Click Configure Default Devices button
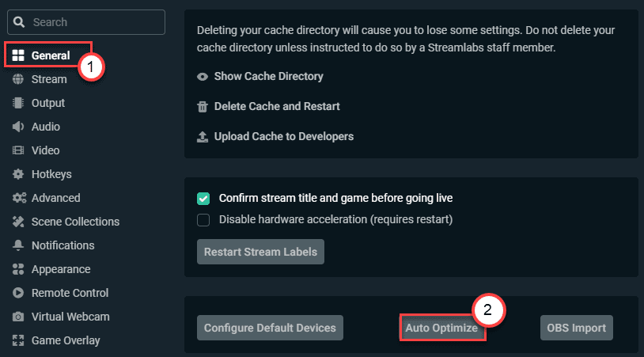This screenshot has width=644, height=357. pyautogui.click(x=270, y=328)
